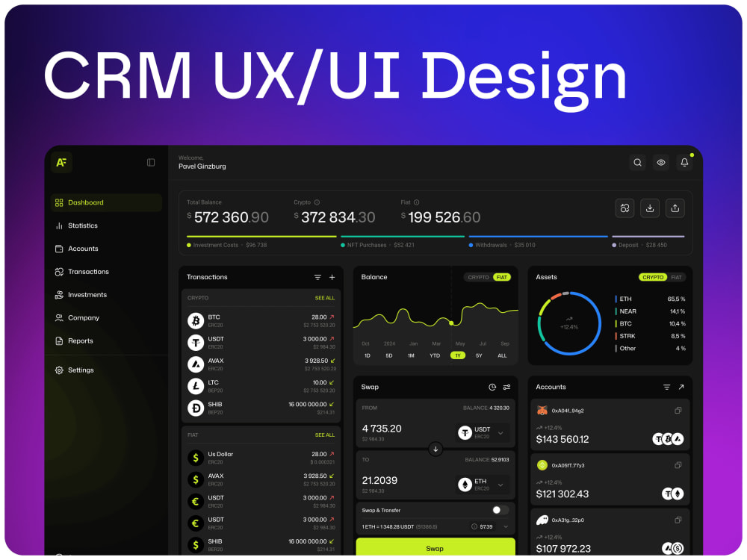Edit the FROM amount 4 735.20

coord(382,429)
